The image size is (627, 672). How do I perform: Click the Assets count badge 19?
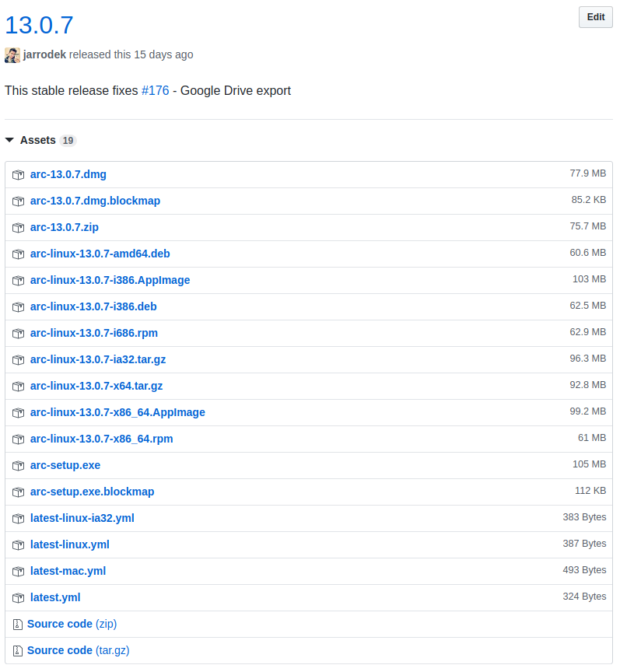click(68, 141)
